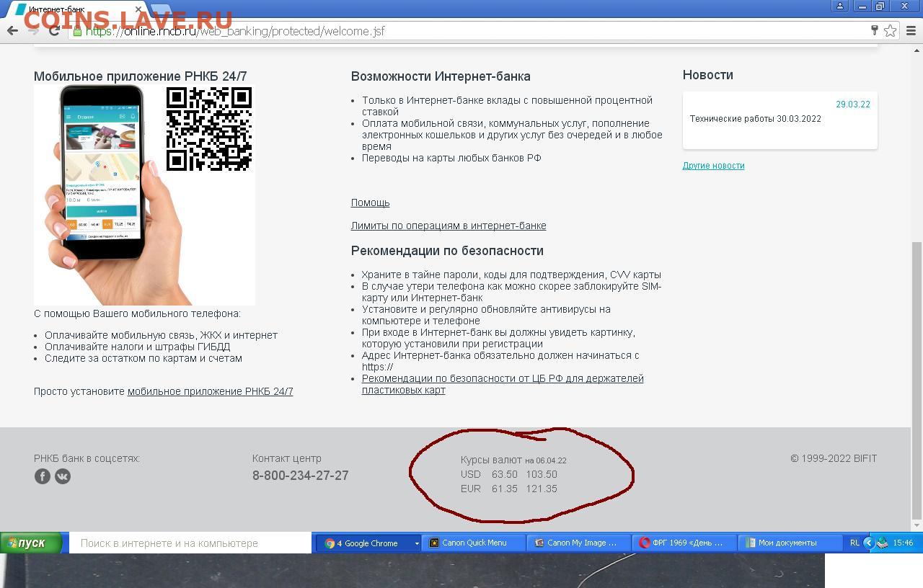Image resolution: width=923 pixels, height=588 pixels.
Task: Expand the Chrome taskbar group dropdown arrow
Action: tap(416, 543)
